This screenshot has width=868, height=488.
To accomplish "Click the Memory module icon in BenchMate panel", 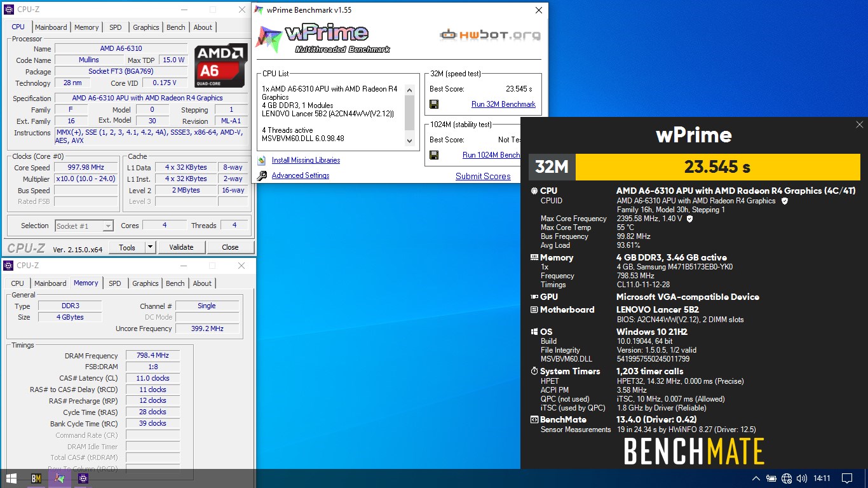I will click(x=534, y=257).
